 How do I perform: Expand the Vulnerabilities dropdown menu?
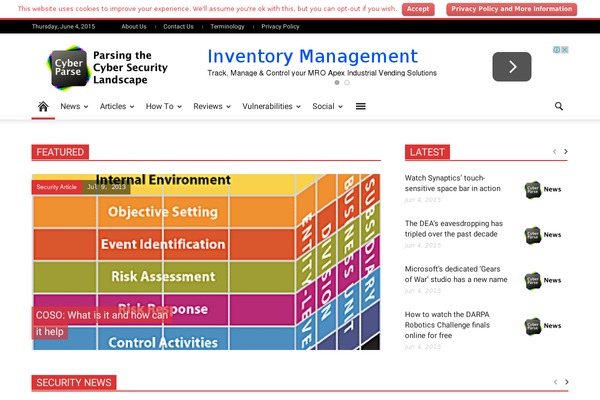click(x=271, y=106)
